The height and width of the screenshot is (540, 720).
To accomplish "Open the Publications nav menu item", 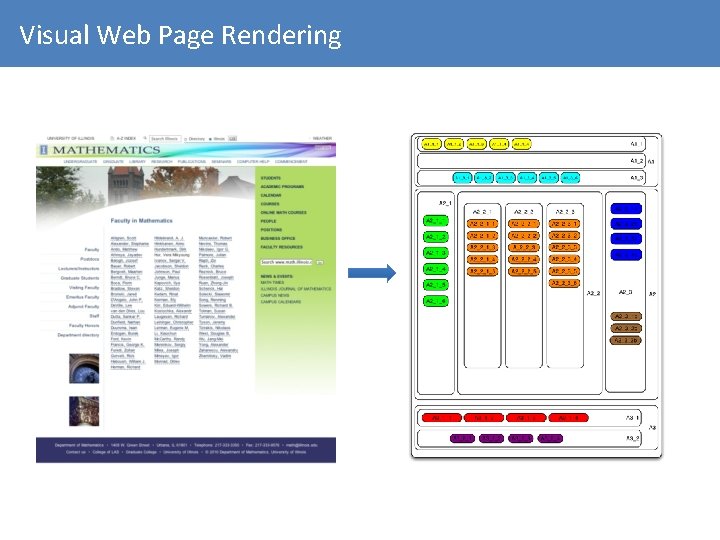I will tap(192, 162).
